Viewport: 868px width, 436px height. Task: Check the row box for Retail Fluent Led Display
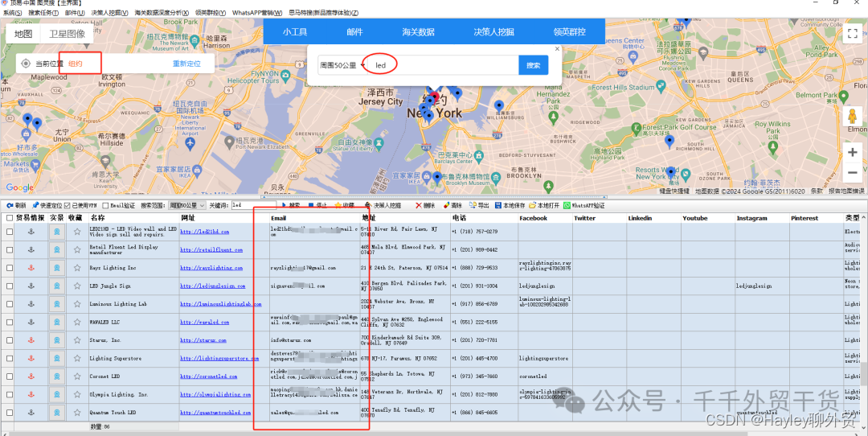pyautogui.click(x=10, y=250)
